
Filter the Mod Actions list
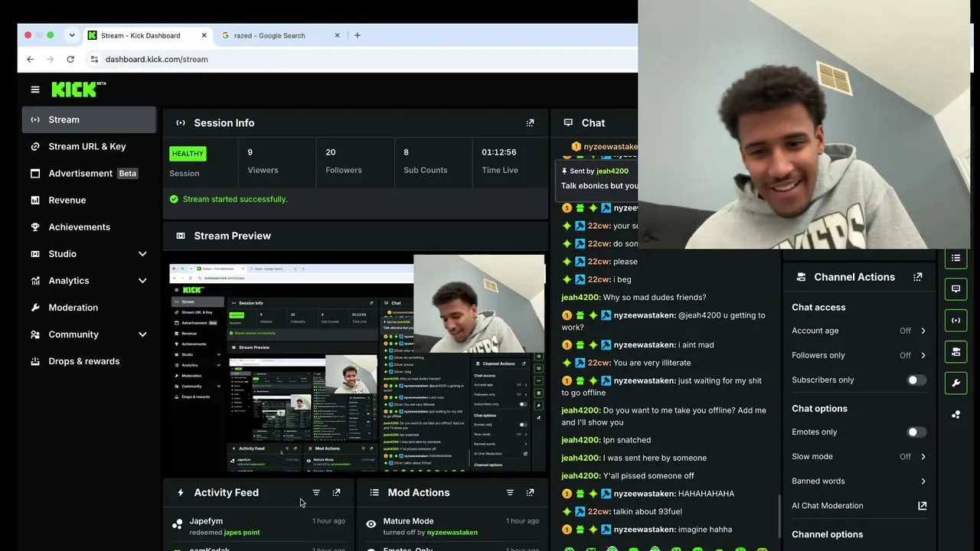click(510, 493)
